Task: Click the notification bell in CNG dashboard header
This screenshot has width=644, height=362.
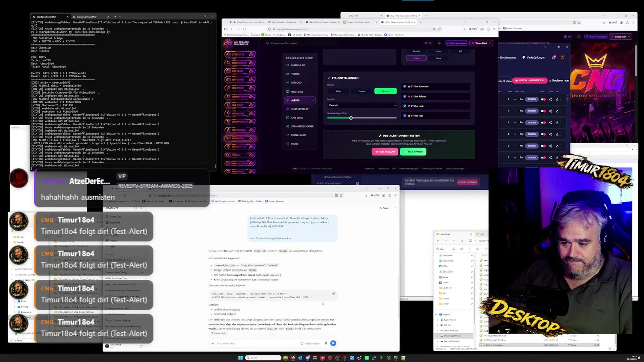Action: coord(439,43)
